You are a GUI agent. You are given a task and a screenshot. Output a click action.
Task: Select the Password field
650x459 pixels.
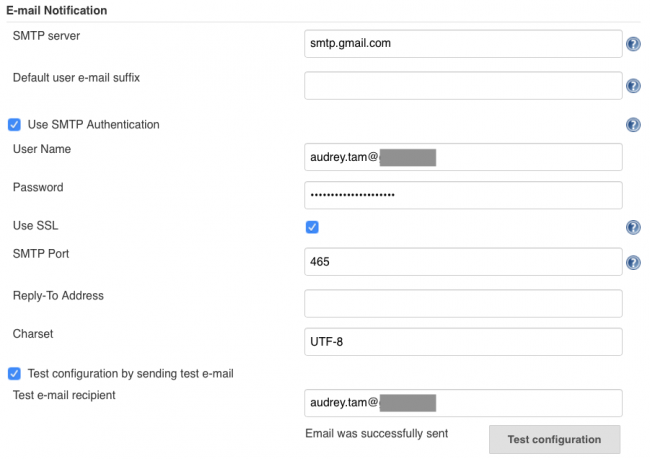[463, 194]
